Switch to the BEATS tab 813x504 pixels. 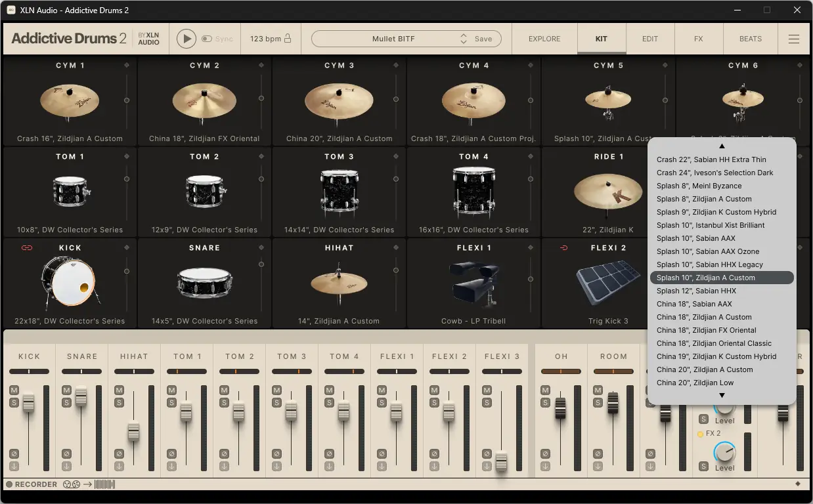751,39
